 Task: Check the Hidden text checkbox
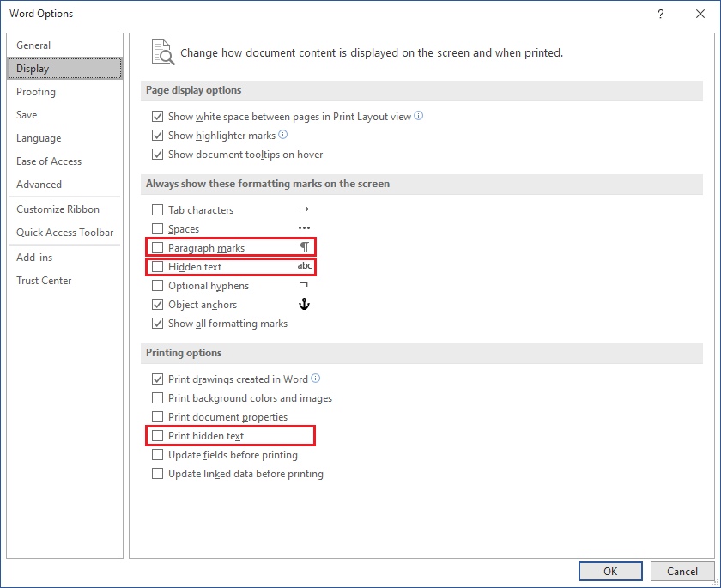157,267
